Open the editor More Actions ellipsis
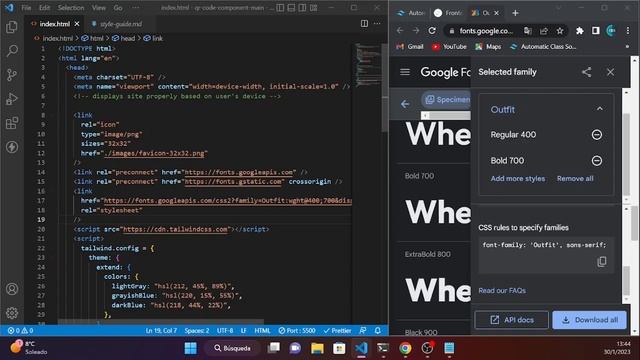 tap(377, 24)
